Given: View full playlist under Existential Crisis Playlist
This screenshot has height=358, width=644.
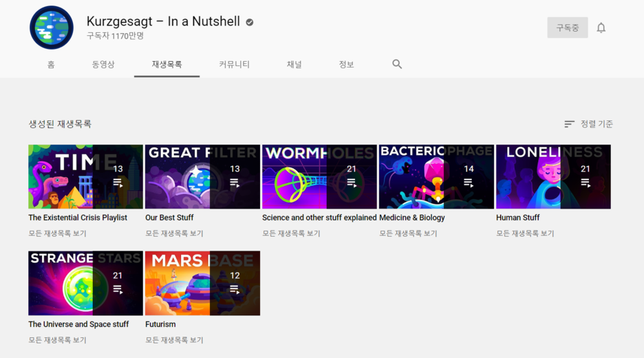Looking at the screenshot, I should pyautogui.click(x=57, y=233).
